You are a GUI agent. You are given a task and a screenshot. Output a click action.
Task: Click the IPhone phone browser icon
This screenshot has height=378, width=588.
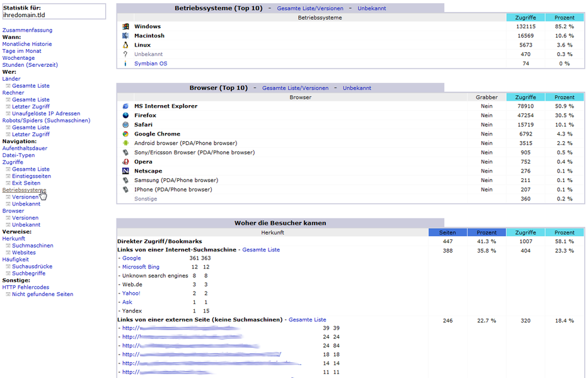125,190
